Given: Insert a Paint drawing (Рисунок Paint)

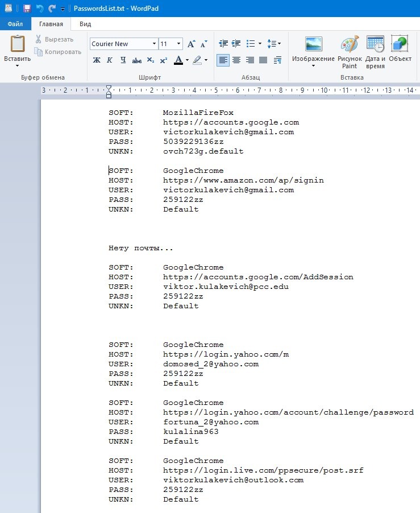Looking at the screenshot, I should click(x=350, y=52).
